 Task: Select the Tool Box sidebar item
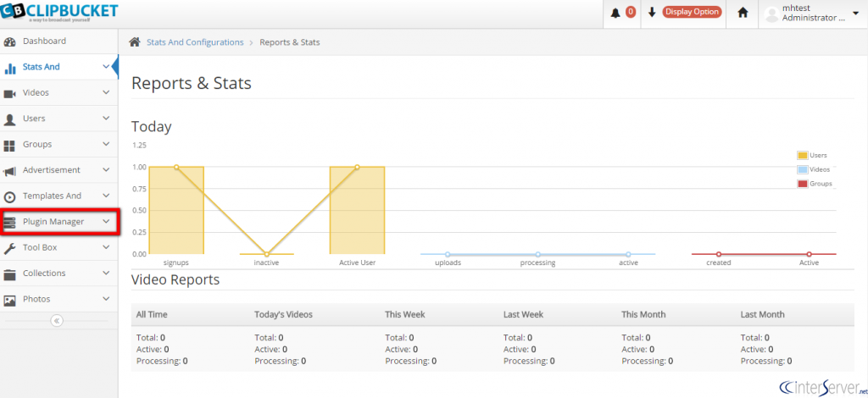click(58, 247)
